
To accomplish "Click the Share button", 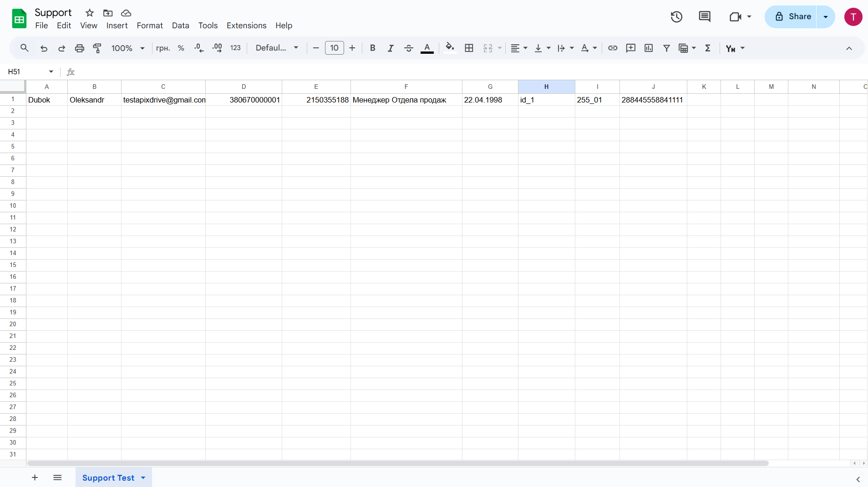I will click(x=792, y=17).
